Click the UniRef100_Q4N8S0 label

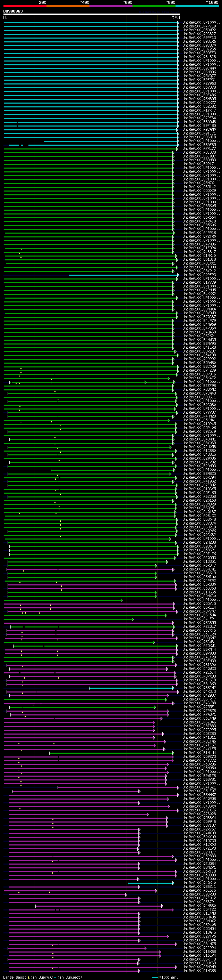[x=199, y=906]
